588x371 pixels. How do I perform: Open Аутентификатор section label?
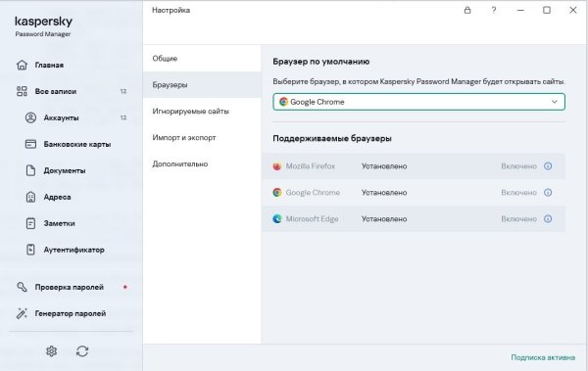73,250
